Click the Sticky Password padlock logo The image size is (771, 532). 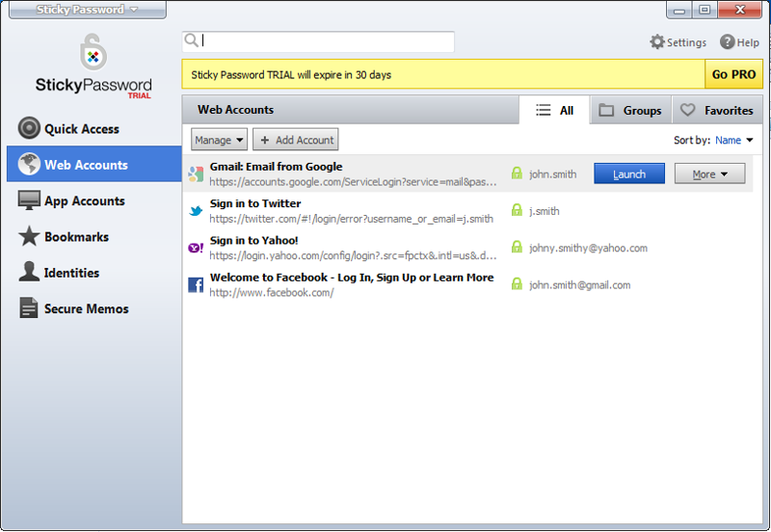click(93, 52)
